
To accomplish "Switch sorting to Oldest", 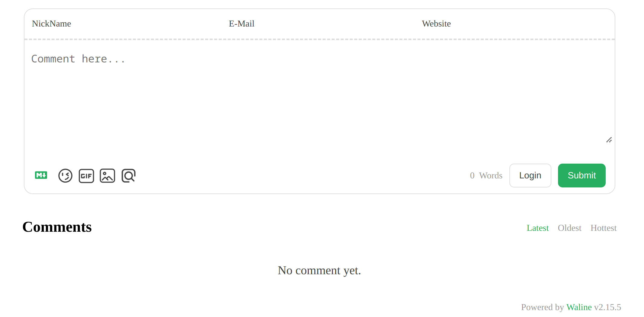I will click(x=569, y=228).
